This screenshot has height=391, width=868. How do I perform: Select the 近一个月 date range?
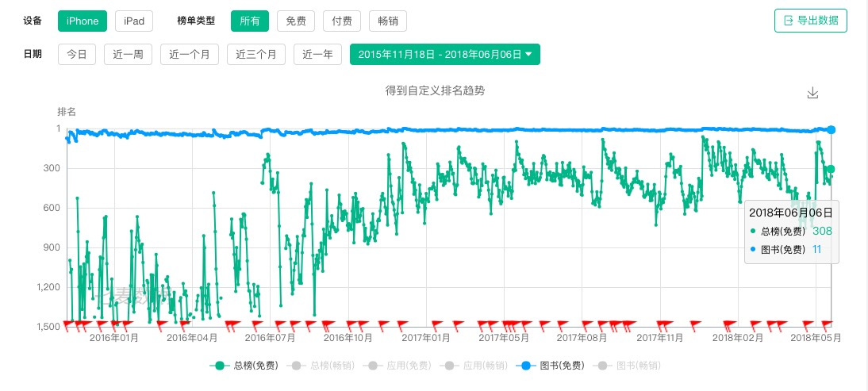click(189, 54)
